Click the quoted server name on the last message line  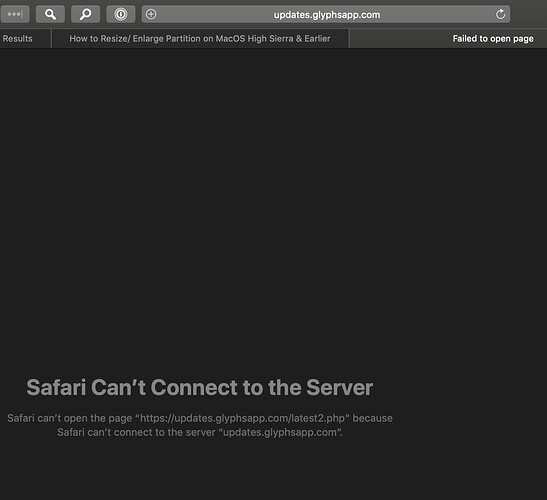click(280, 432)
